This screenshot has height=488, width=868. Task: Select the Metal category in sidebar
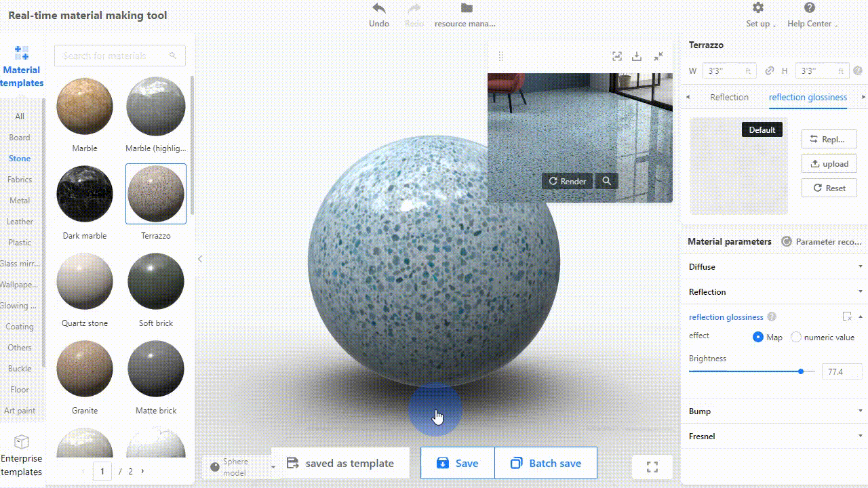[20, 201]
